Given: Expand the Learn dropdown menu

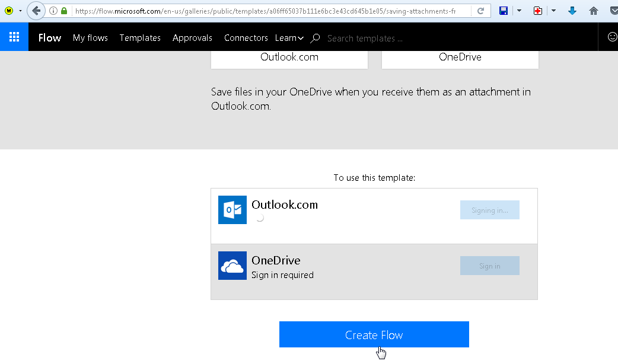Looking at the screenshot, I should pyautogui.click(x=289, y=38).
